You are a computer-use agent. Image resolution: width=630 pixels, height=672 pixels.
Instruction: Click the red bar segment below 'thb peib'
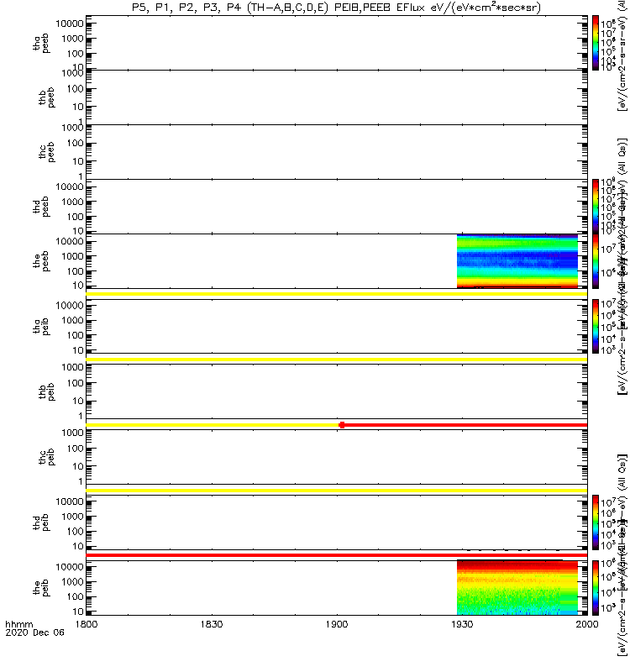(465, 425)
